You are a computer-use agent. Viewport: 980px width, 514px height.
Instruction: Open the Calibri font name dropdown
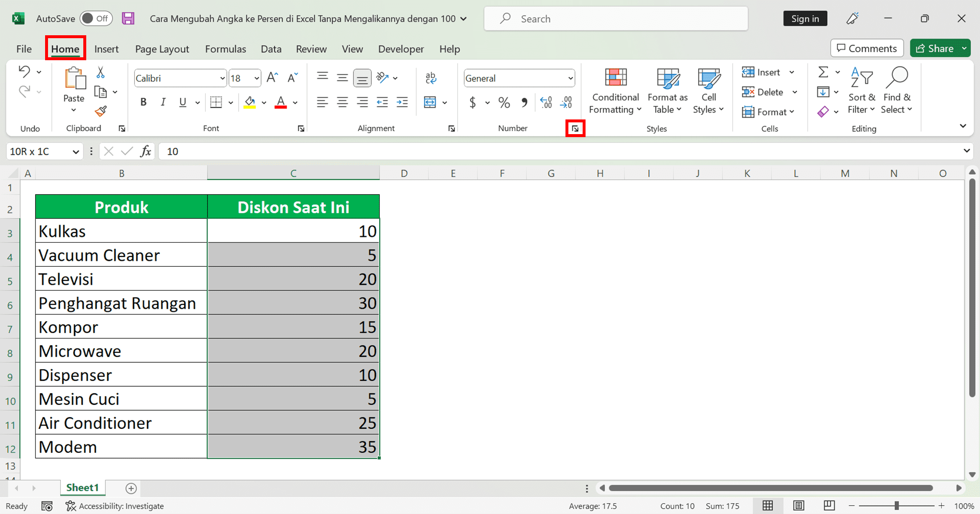(222, 78)
